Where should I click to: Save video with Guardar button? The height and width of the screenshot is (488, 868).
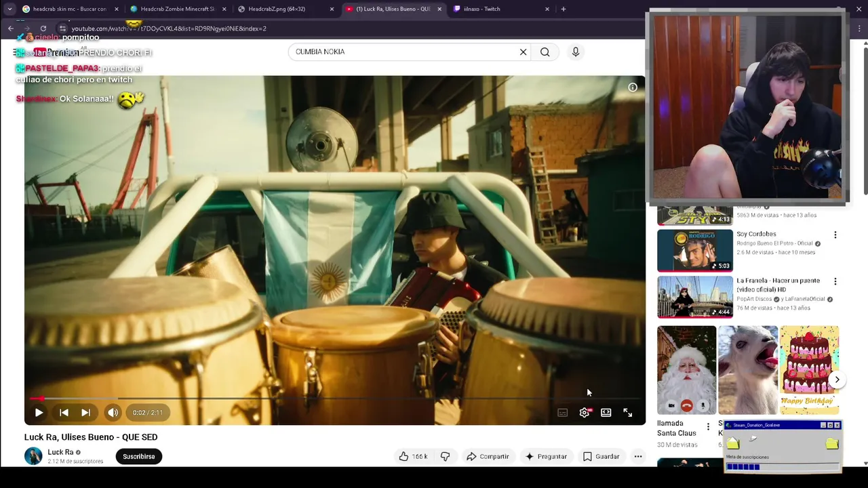pyautogui.click(x=601, y=456)
